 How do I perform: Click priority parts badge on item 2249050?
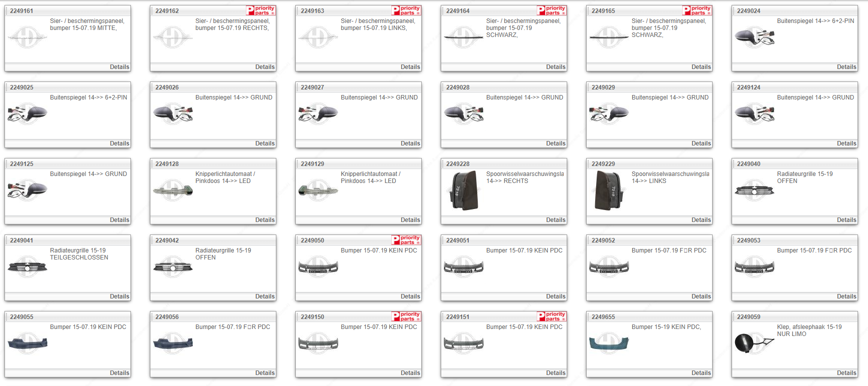click(x=406, y=240)
